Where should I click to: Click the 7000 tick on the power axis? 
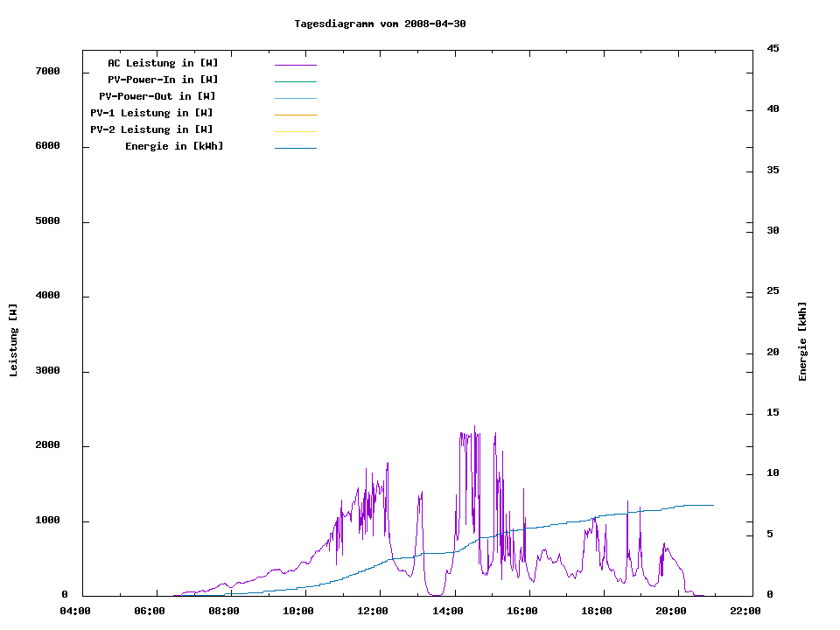pyautogui.click(x=47, y=71)
